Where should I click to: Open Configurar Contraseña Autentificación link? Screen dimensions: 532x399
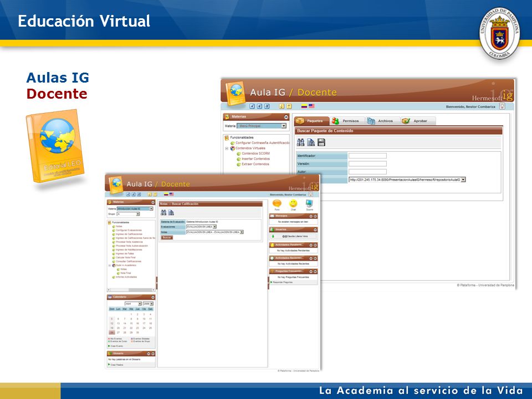pyautogui.click(x=262, y=143)
